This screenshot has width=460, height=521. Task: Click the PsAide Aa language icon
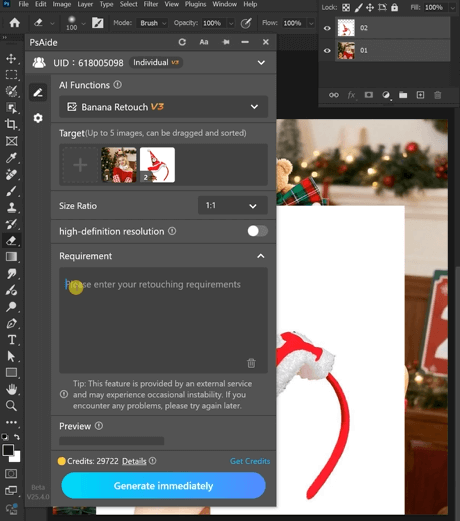[x=204, y=42]
